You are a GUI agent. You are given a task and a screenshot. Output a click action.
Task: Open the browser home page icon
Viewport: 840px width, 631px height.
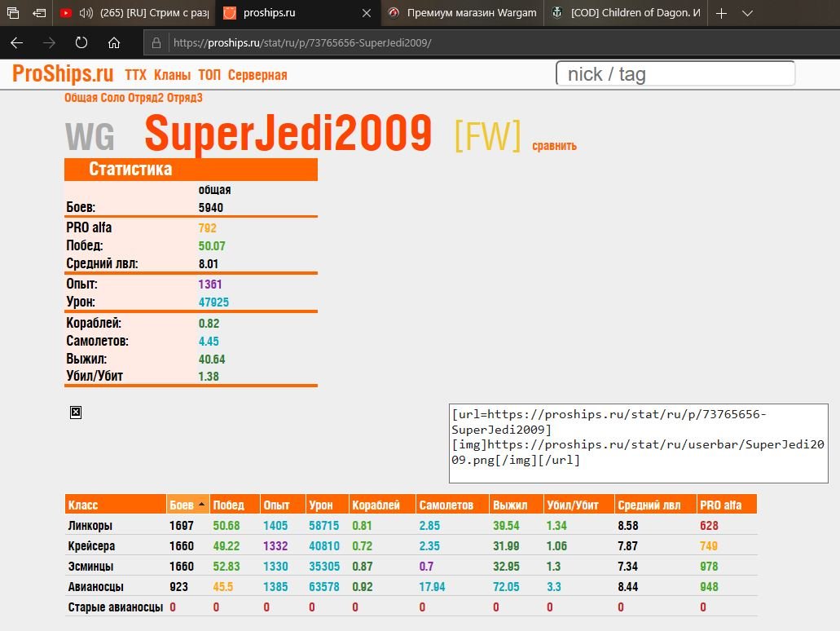point(113,43)
